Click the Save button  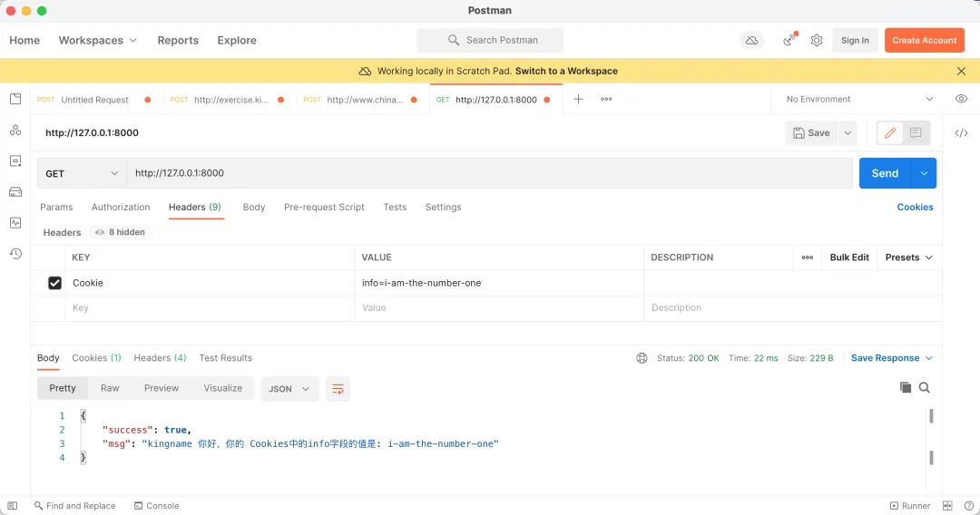point(812,133)
